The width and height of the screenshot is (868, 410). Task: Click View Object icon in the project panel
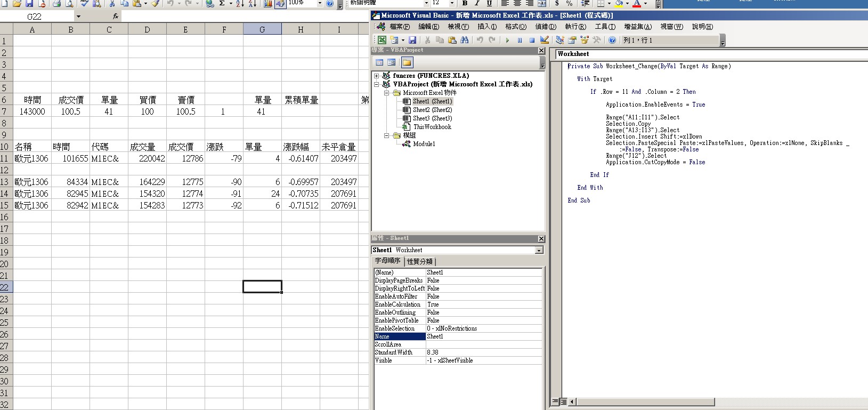point(392,62)
